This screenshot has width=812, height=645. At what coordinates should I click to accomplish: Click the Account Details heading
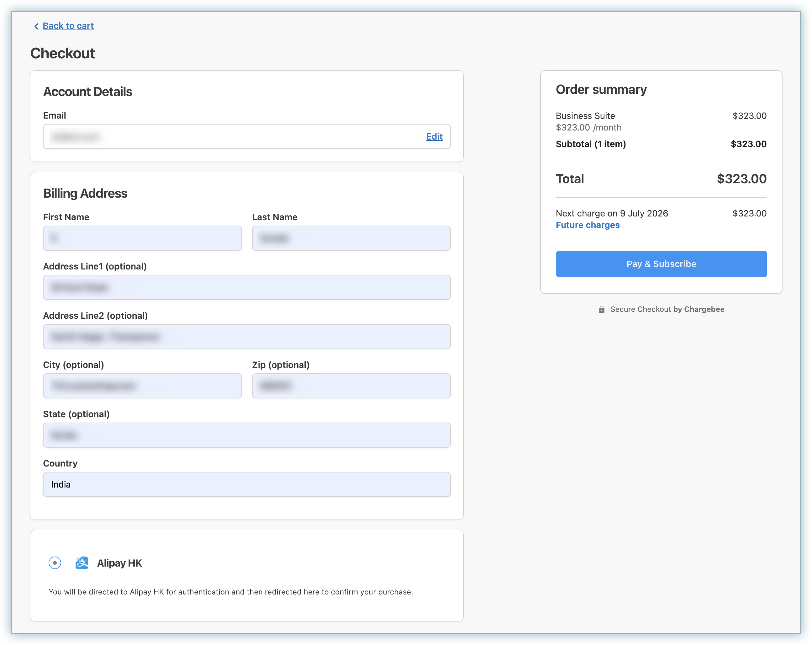coord(88,92)
